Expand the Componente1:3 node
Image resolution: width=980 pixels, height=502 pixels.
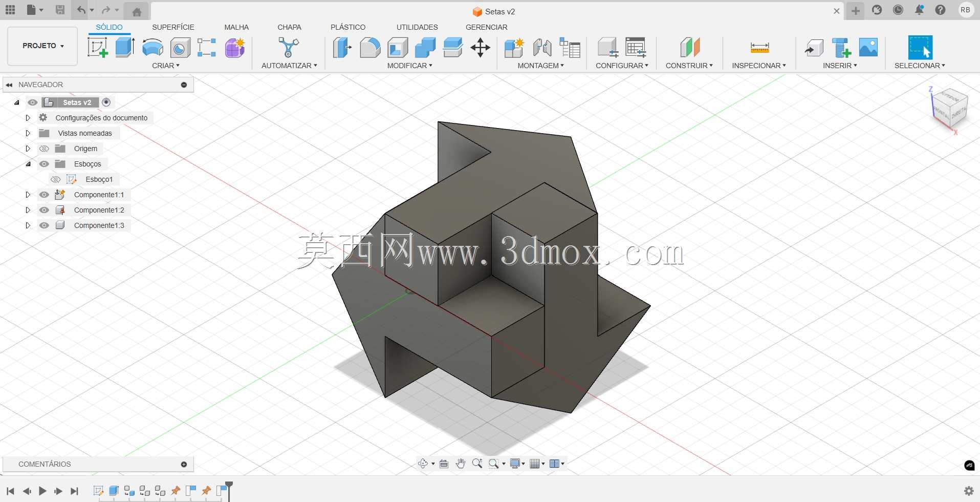(28, 225)
